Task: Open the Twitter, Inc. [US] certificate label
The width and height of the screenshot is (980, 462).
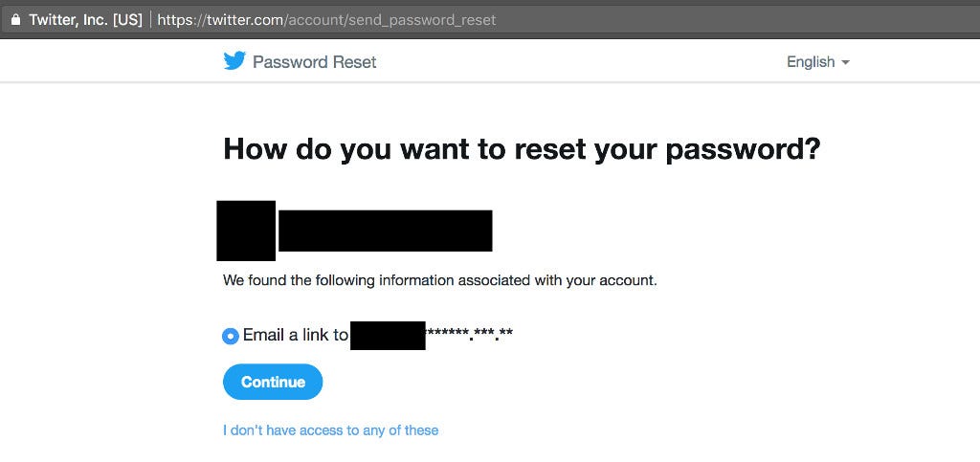Action: [x=85, y=19]
